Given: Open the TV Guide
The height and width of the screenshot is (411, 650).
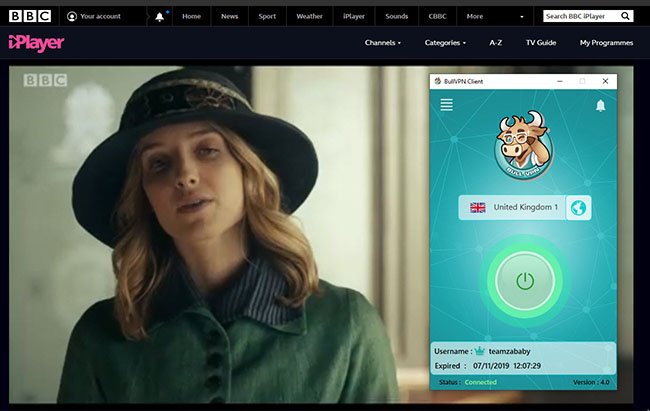Looking at the screenshot, I should 541,43.
